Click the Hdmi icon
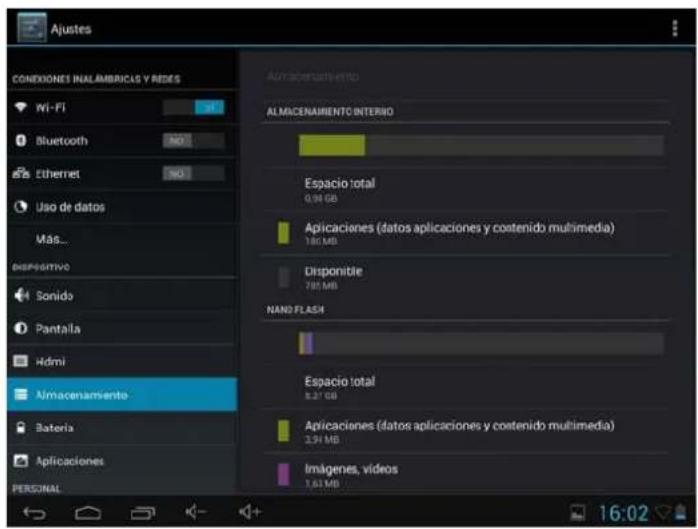This screenshot has height=529, width=698. [x=20, y=361]
